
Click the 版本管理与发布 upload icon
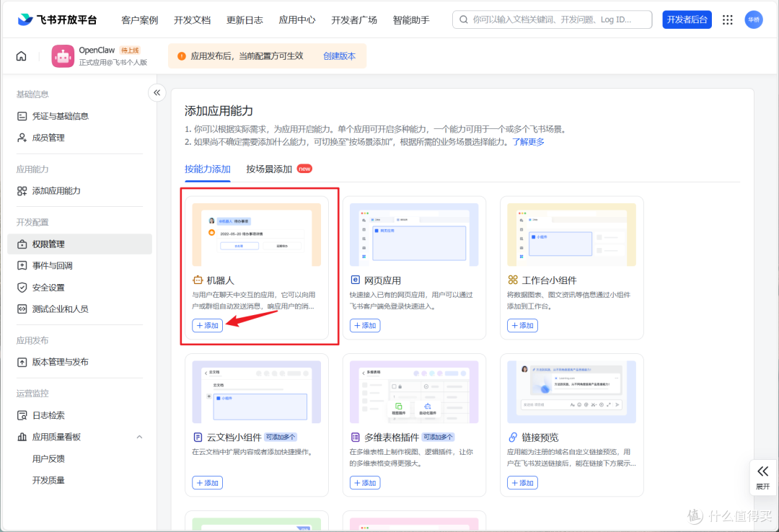tap(22, 362)
